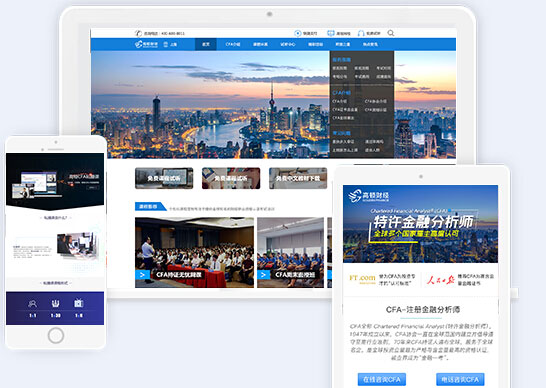The width and height of the screenshot is (546, 388).
Task: Tap the 特许金融分析师 banner on the tablet
Action: 420,224
